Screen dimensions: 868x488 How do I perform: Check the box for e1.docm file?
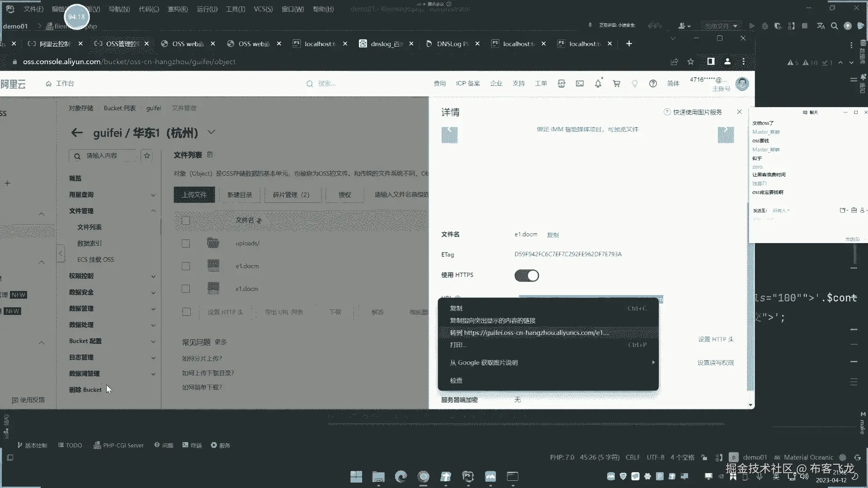pos(186,266)
